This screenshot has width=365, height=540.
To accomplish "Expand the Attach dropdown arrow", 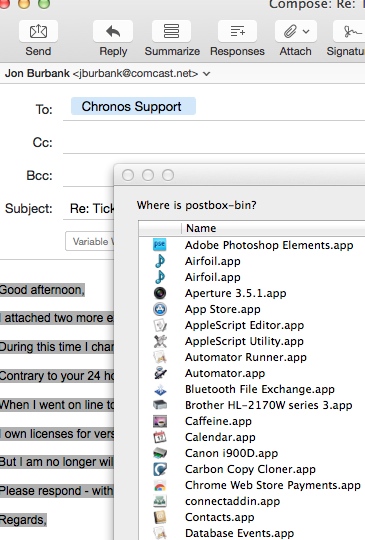I will [306, 31].
